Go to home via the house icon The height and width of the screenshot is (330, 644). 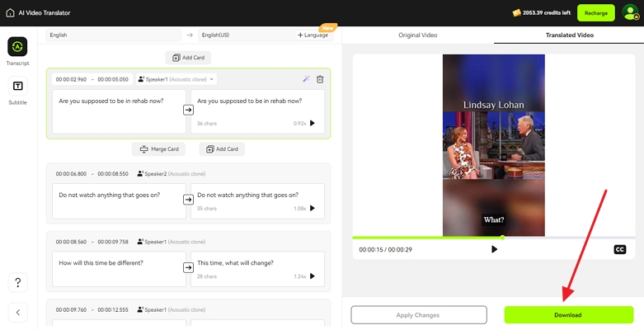coord(10,12)
